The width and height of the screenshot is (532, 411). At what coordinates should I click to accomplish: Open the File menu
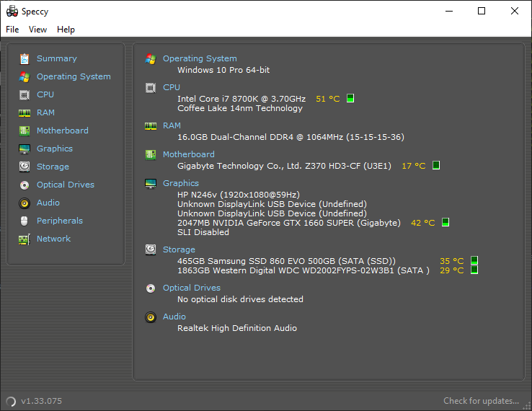click(x=12, y=30)
